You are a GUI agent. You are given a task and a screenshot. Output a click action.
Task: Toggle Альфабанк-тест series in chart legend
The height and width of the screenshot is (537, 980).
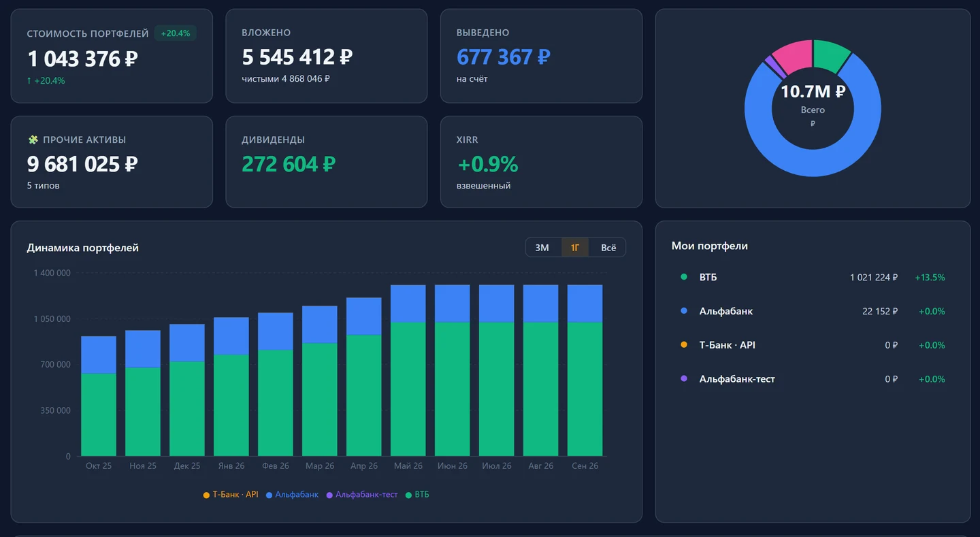pyautogui.click(x=362, y=495)
